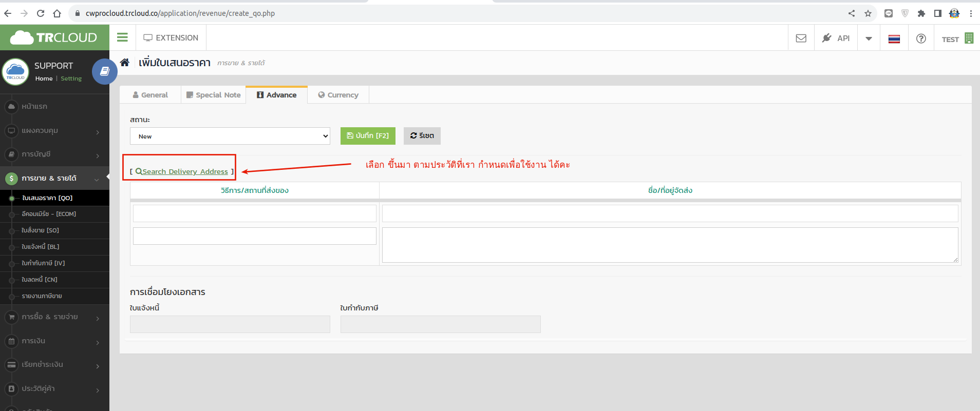Image resolution: width=980 pixels, height=411 pixels.
Task: Click the icon beside ประวัติคู่ค้า
Action: tap(11, 389)
